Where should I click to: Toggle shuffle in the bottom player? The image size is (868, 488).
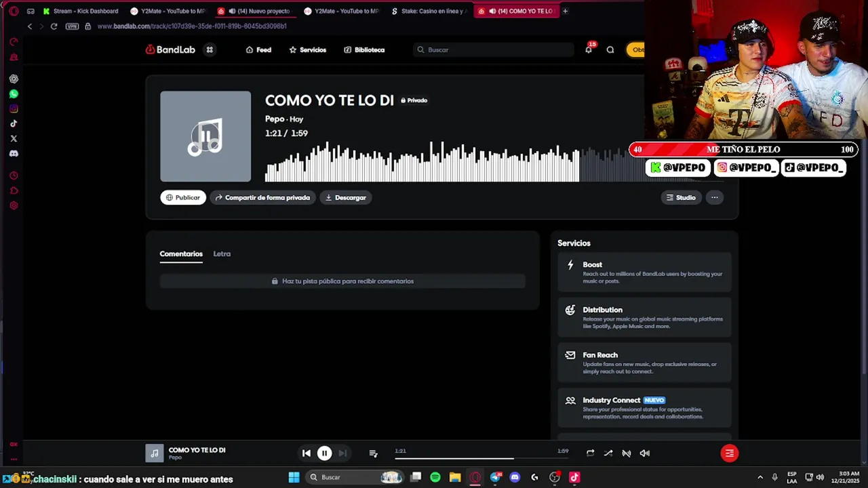click(x=608, y=453)
